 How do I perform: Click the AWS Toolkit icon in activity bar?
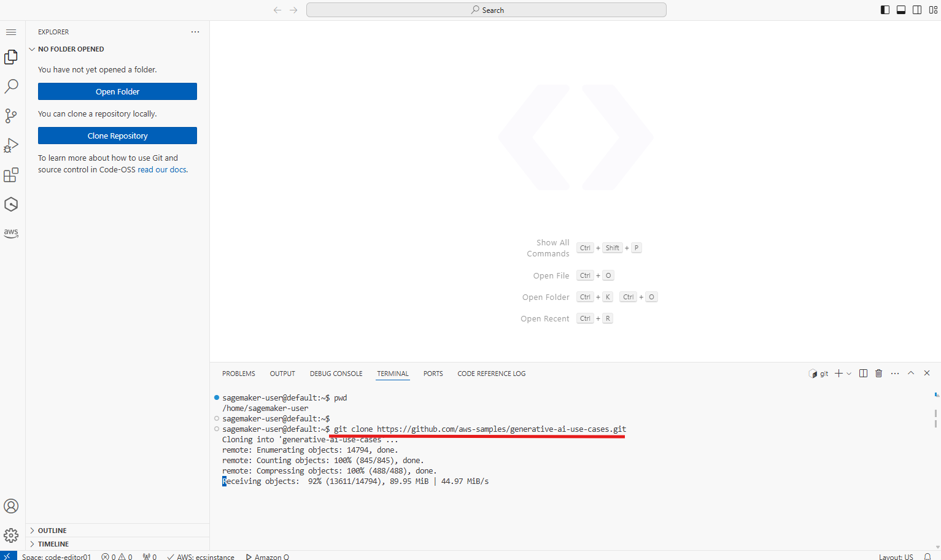(11, 233)
